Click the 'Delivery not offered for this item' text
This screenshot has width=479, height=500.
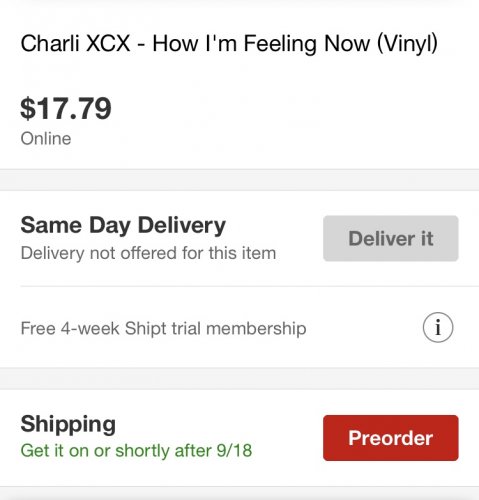click(148, 253)
